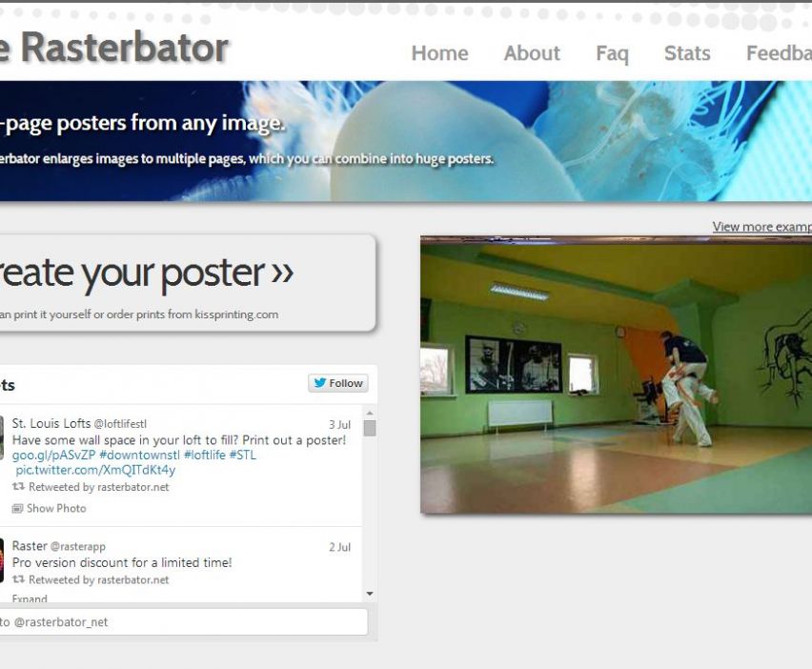Click the Show Photo icon in first tweet
The image size is (812, 669).
pos(17,509)
